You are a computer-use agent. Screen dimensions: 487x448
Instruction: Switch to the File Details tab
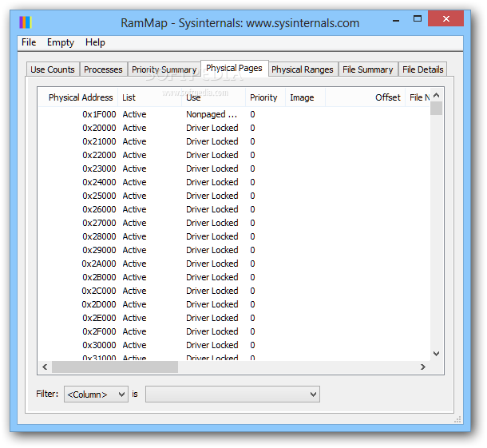coord(422,69)
